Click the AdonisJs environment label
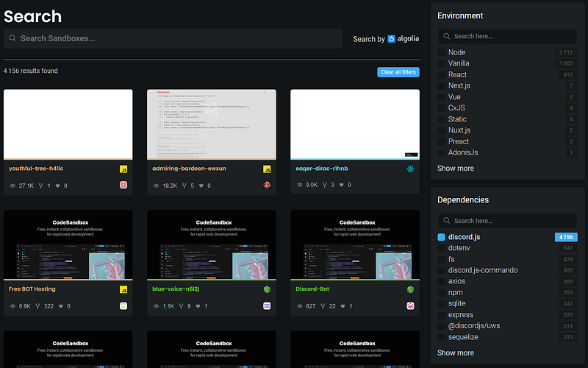Viewport: 588px width, 368px height. pos(463,152)
